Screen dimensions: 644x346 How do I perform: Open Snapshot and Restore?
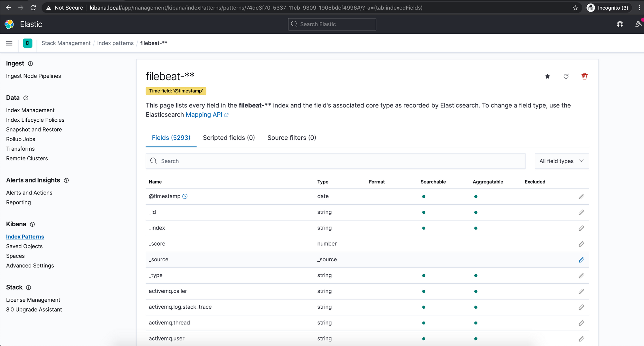pyautogui.click(x=34, y=129)
